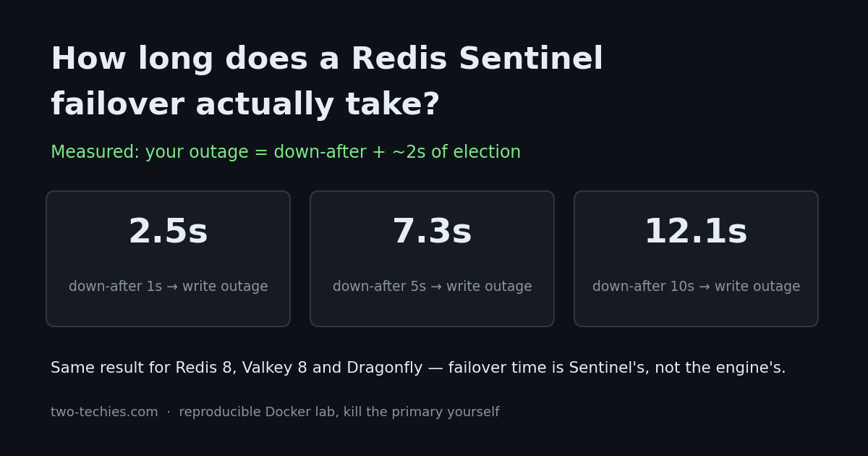Click the arrow in the 5s card label
868x456 pixels.
click(x=436, y=287)
